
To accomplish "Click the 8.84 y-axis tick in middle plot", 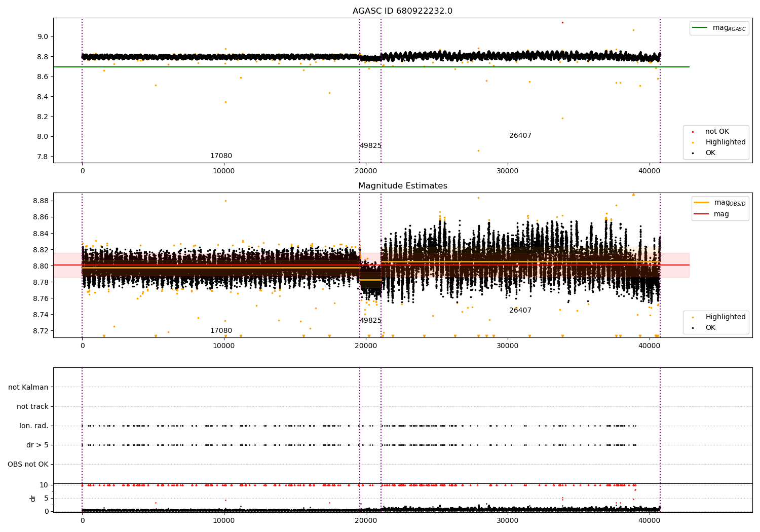I will tap(41, 234).
